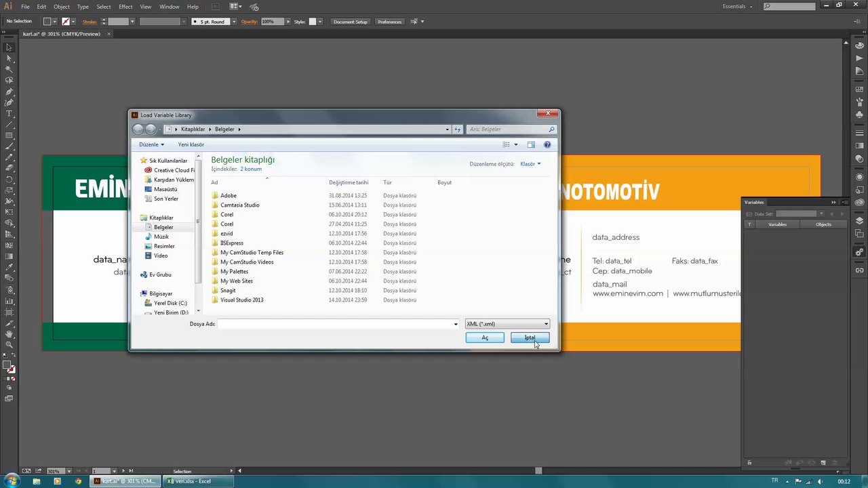This screenshot has height=488, width=868.
Task: Select the Eraser tool
Action: pyautogui.click(x=9, y=168)
